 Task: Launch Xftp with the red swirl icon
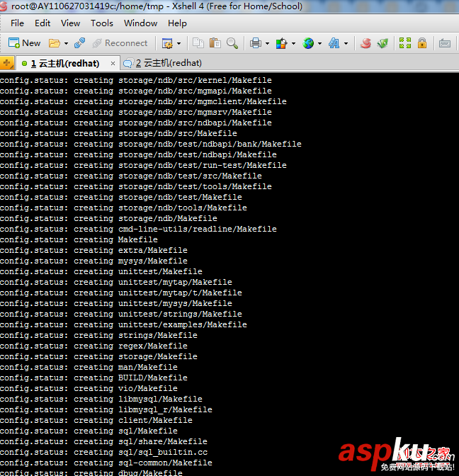point(365,43)
